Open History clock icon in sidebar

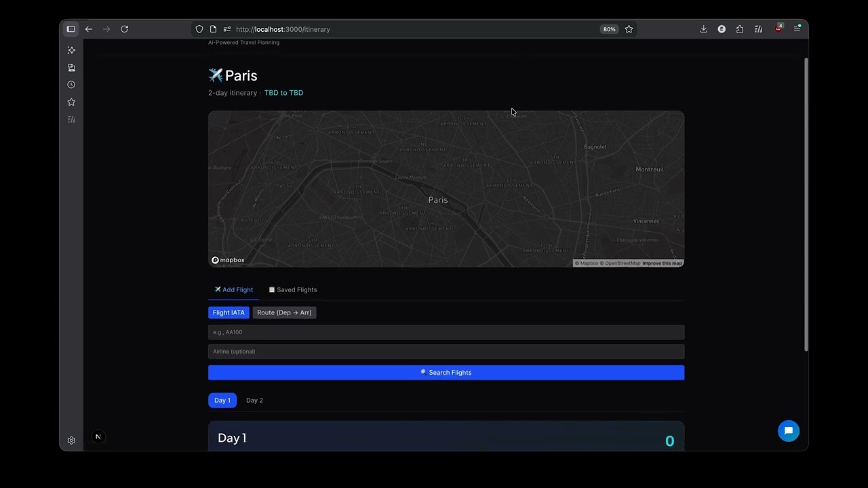(71, 85)
